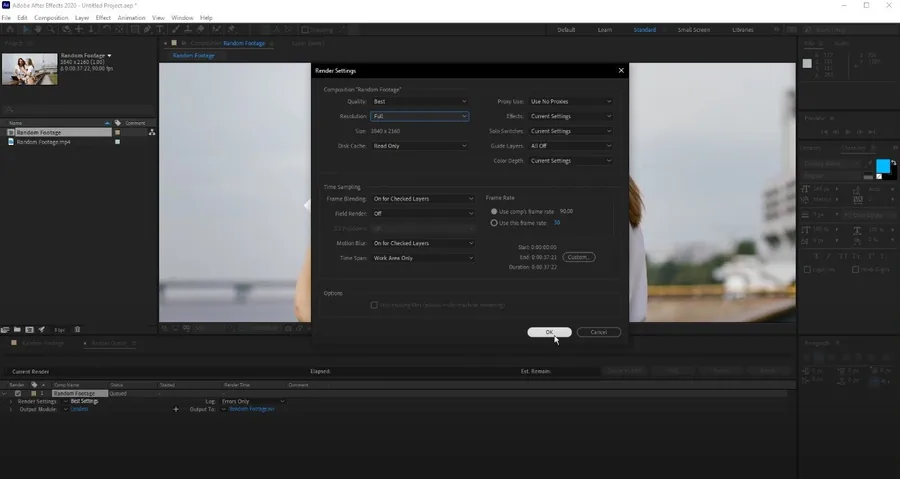This screenshot has width=900, height=479.
Task: Select the Zoom magnifier tool
Action: pos(51,29)
